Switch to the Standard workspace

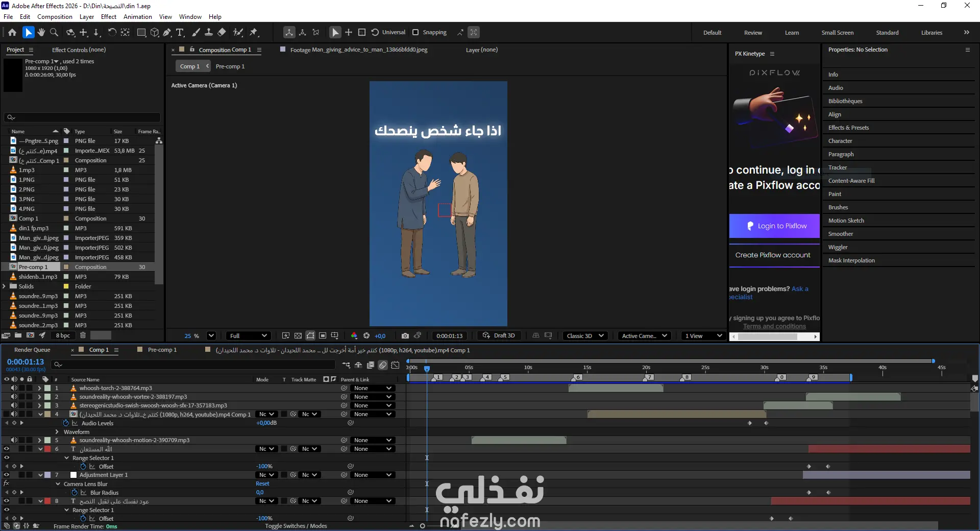[887, 32]
